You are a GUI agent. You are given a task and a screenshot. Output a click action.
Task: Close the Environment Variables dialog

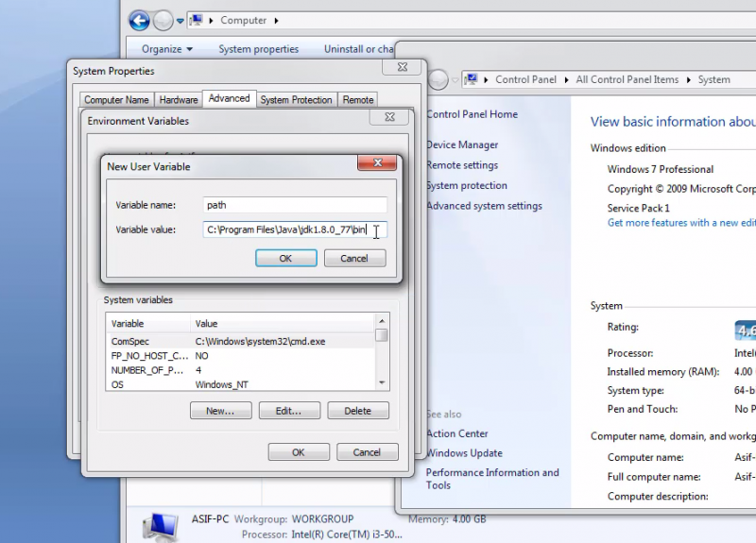tap(389, 116)
